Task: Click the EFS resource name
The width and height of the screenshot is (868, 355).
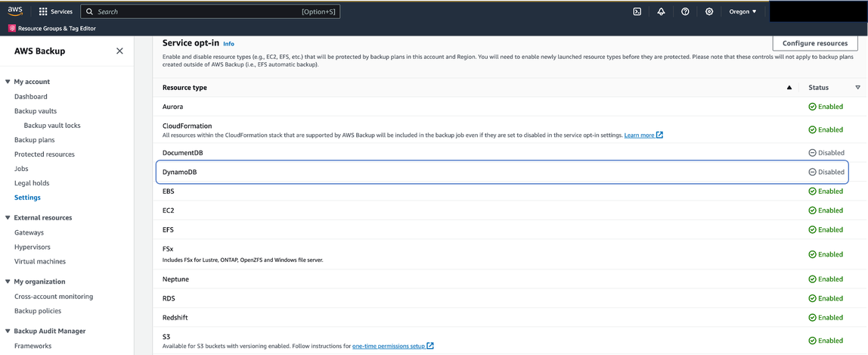Action: [x=169, y=230]
